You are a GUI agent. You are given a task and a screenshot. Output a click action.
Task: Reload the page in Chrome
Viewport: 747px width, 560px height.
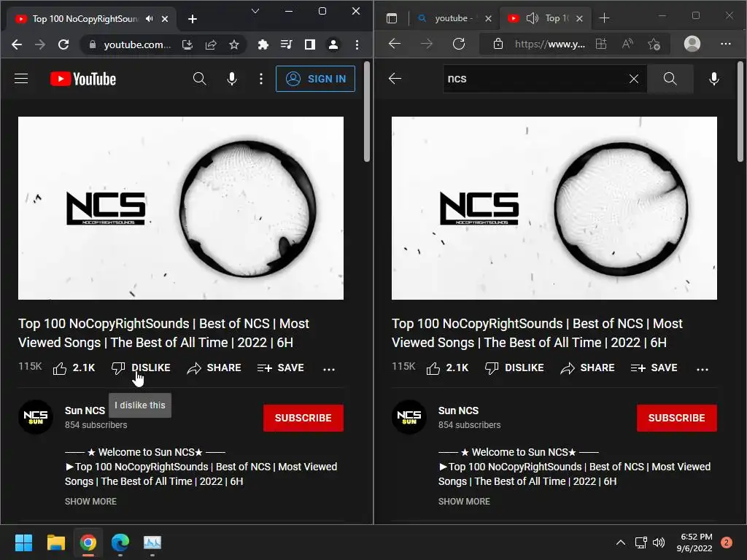point(63,44)
